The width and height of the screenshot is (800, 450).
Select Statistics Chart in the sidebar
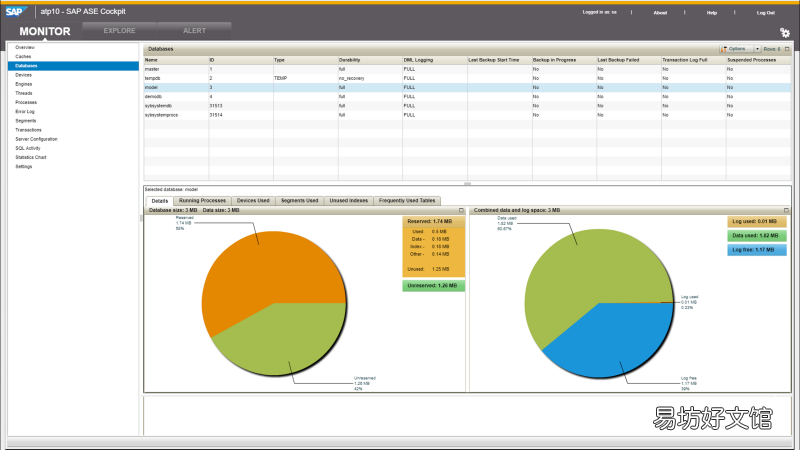[31, 157]
